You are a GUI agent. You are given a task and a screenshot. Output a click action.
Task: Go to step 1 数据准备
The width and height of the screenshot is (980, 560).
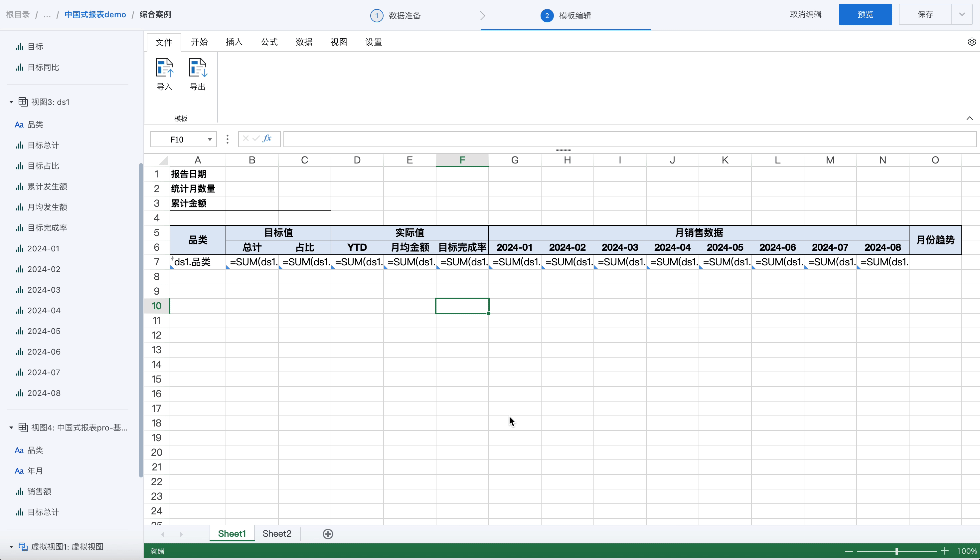396,15
